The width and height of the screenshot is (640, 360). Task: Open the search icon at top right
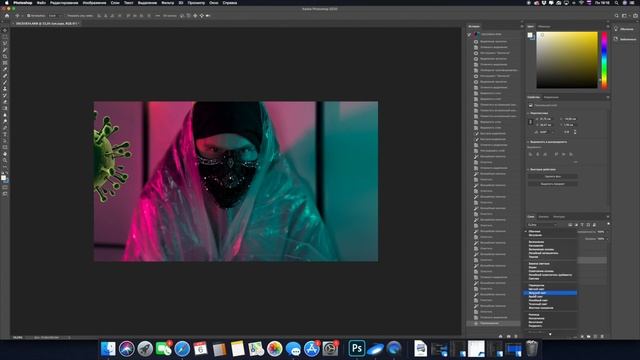point(616,16)
